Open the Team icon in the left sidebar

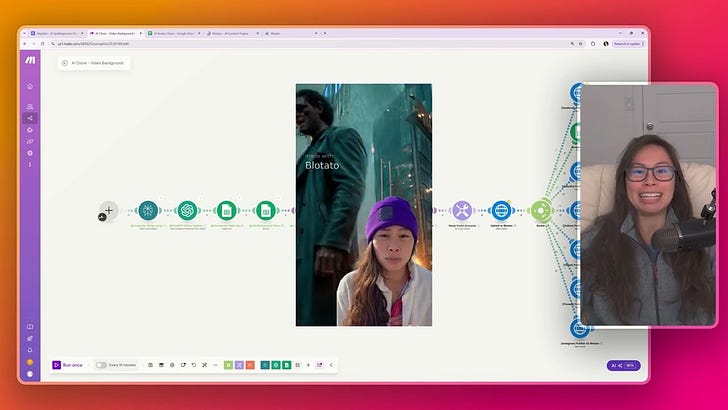(x=30, y=107)
